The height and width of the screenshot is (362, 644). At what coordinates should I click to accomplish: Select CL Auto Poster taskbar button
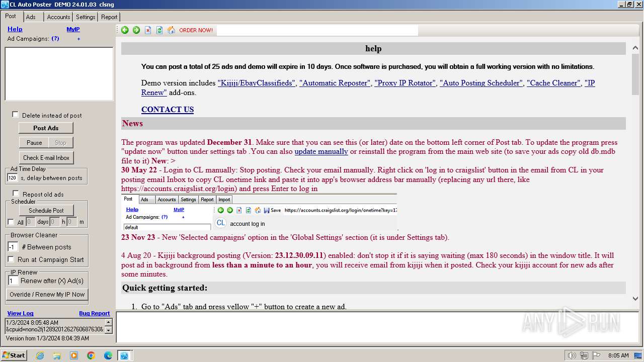coord(124,355)
